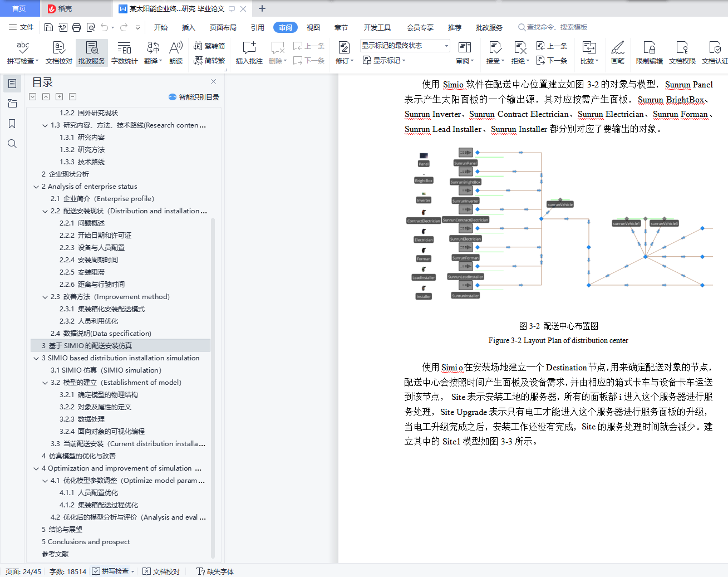
Task: Click 智能识别目录 smart outline recognition
Action: pyautogui.click(x=194, y=97)
